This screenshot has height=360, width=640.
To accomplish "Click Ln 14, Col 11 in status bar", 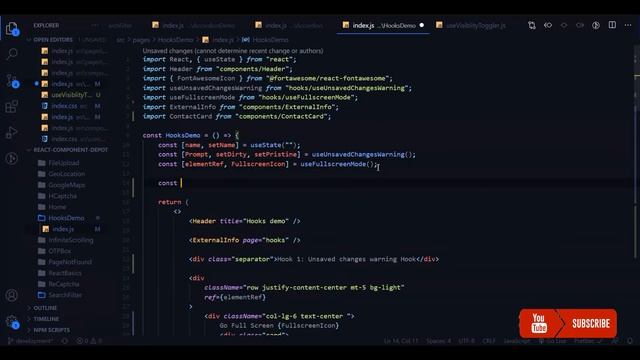I will click(401, 341).
